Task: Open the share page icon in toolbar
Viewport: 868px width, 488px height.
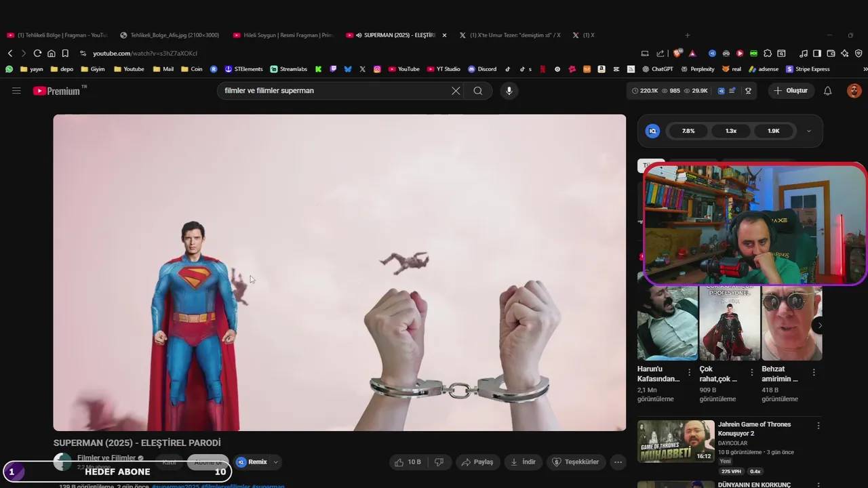Action: coord(660,54)
